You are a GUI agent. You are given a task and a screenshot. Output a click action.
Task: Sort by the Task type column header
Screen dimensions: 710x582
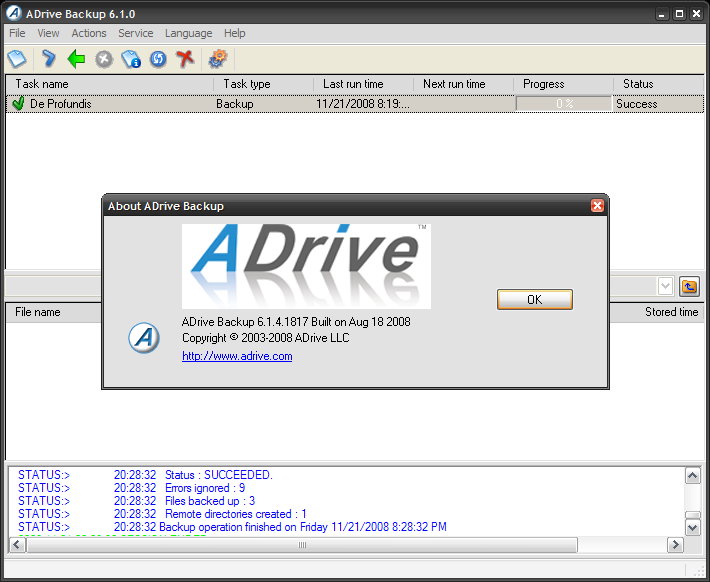pos(264,84)
